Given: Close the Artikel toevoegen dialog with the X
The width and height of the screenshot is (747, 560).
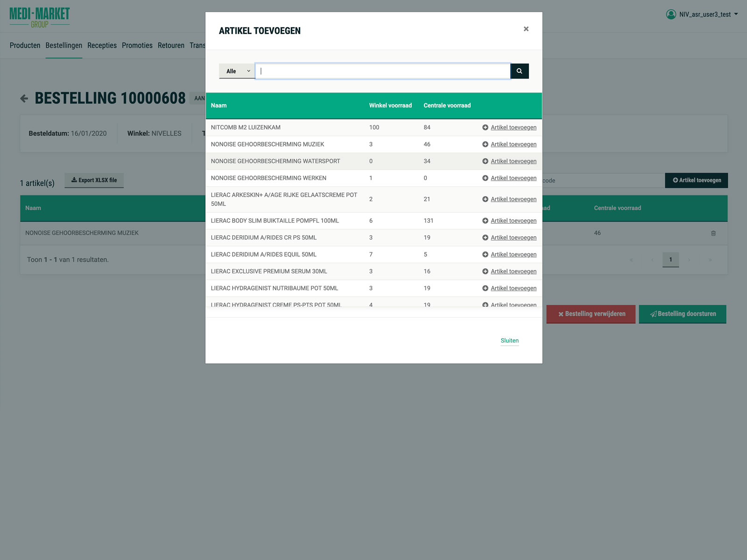Looking at the screenshot, I should pyautogui.click(x=526, y=29).
